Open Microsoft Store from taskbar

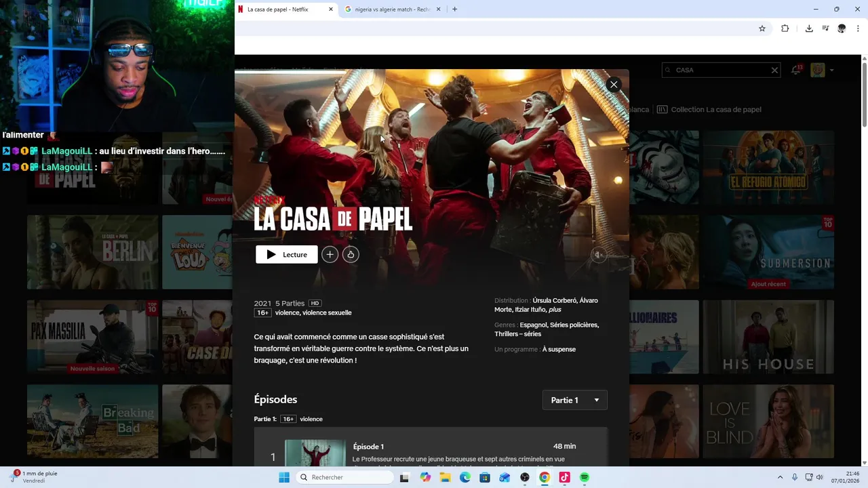click(485, 477)
